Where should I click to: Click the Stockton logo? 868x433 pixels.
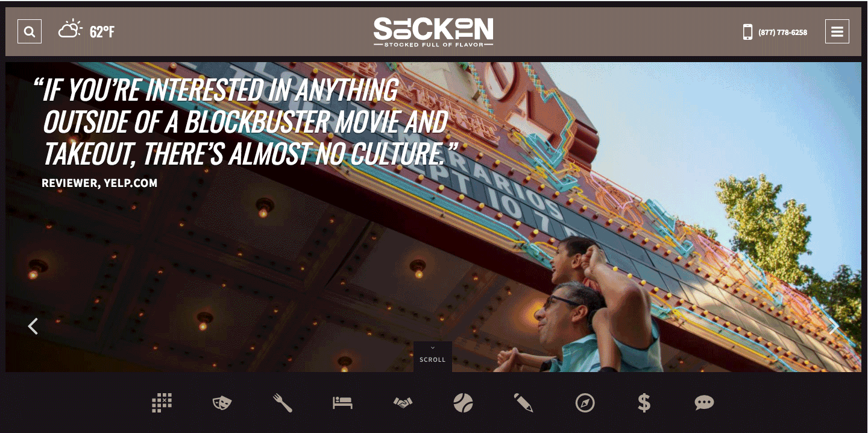433,32
